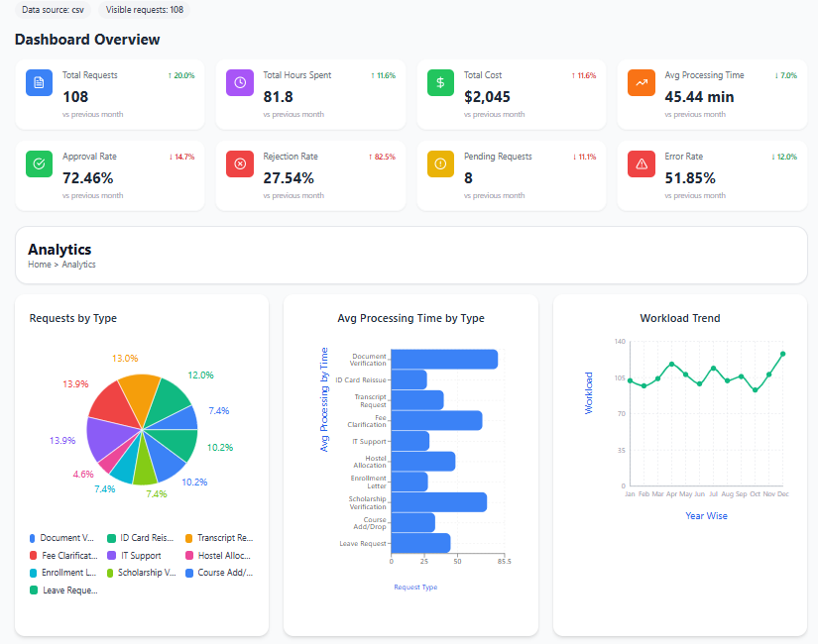Click the dollar sign icon on Total Cost card
The image size is (818, 644).
coord(439,82)
